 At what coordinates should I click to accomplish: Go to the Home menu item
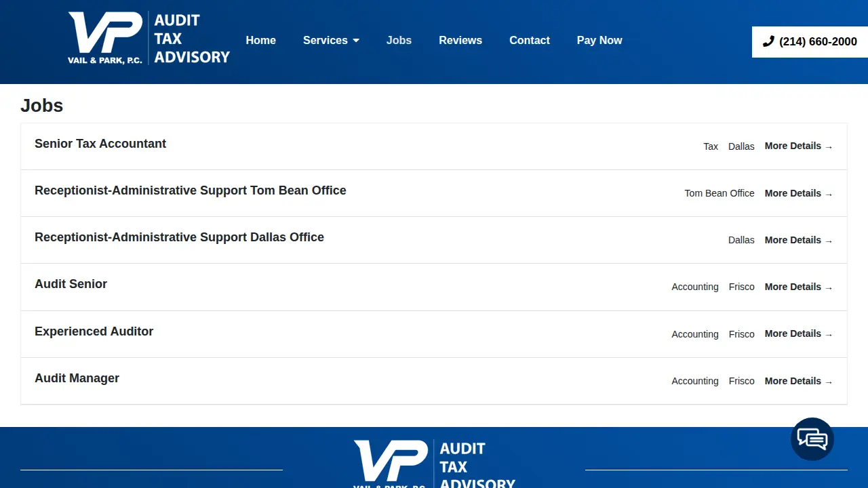point(260,40)
